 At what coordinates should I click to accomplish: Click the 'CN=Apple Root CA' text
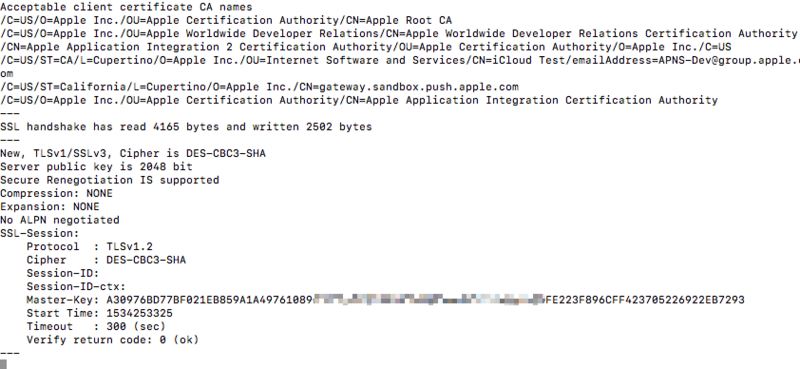399,20
